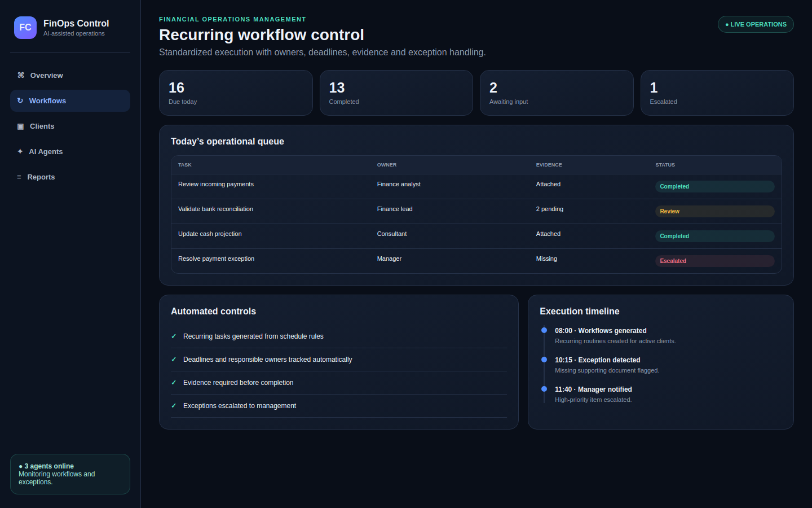Open the Overview menu item
The height and width of the screenshot is (508, 812).
click(70, 75)
